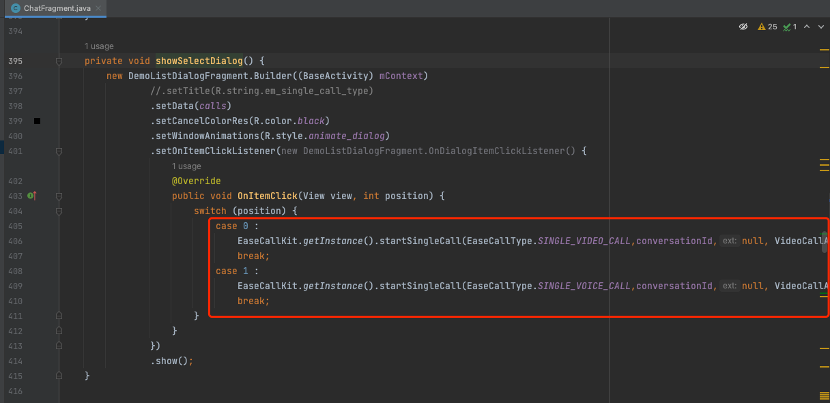Image resolution: width=830 pixels, height=404 pixels.
Task: Open the black color swatch beside setCancelColorRes
Action: [x=37, y=121]
